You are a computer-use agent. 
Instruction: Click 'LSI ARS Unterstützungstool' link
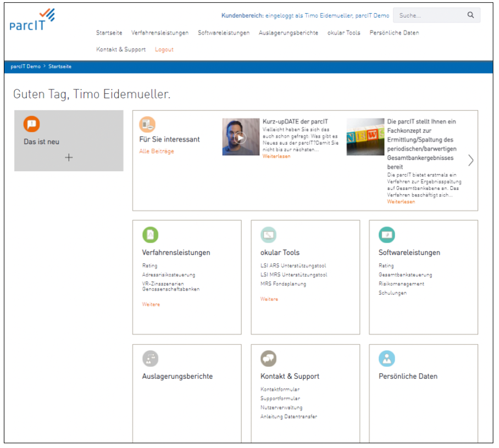293,266
